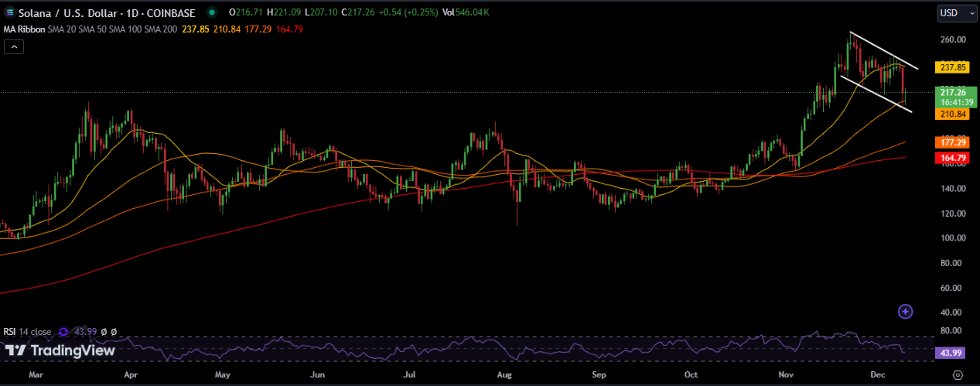Viewport: 980px width, 386px height.
Task: Click the green market status dot
Action: pos(212,13)
